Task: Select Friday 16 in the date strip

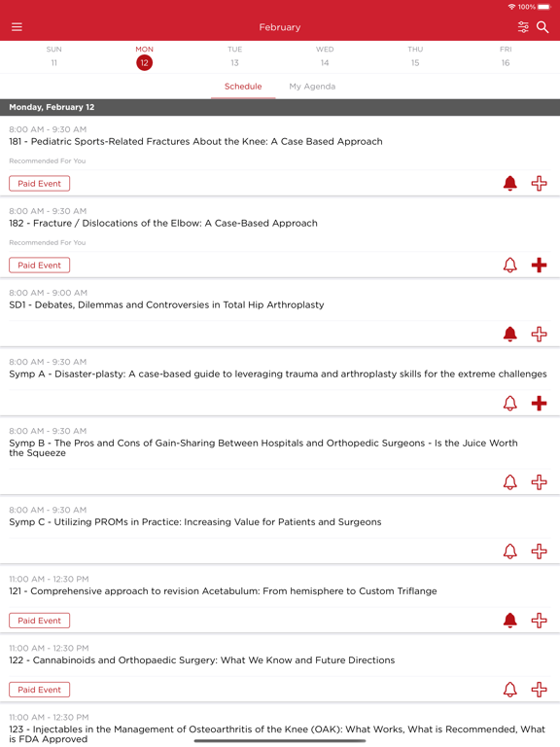Action: [506, 56]
